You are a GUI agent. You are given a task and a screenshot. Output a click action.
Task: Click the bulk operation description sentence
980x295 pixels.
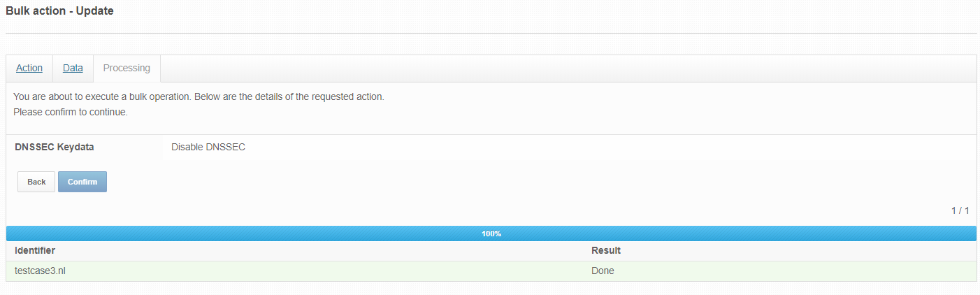coord(199,96)
